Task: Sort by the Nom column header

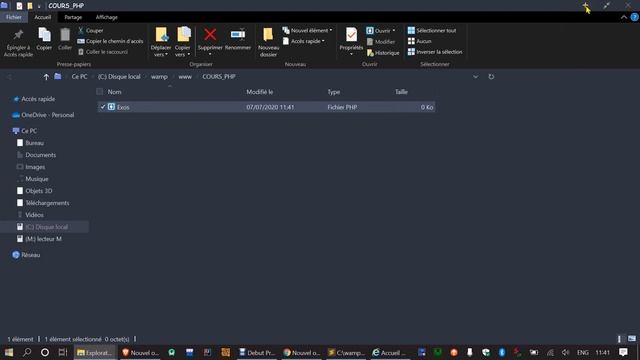Action: click(x=115, y=92)
